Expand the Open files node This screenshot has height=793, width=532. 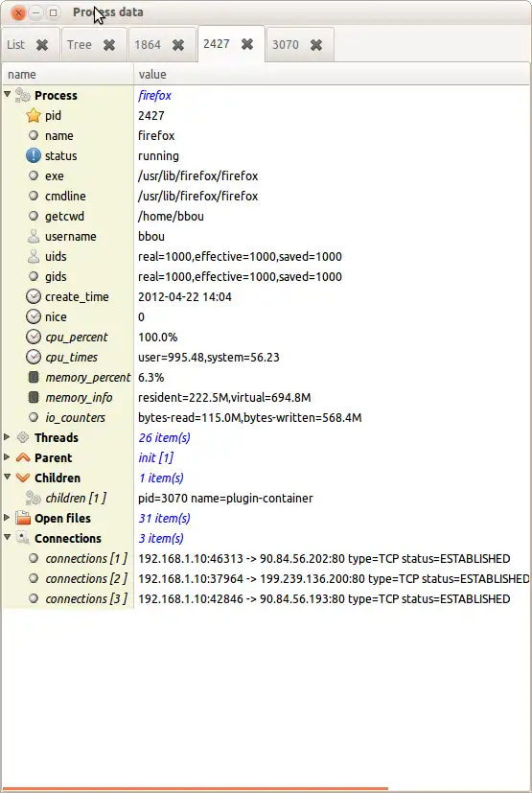(7, 518)
